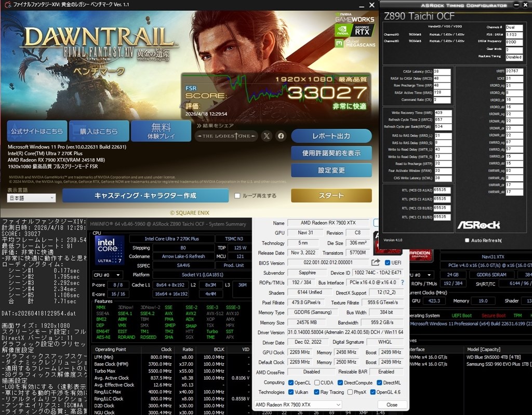The image size is (532, 415).
Task: Open the AMD Radeon RX 7900 XTX GPU selector
Action: click(298, 405)
